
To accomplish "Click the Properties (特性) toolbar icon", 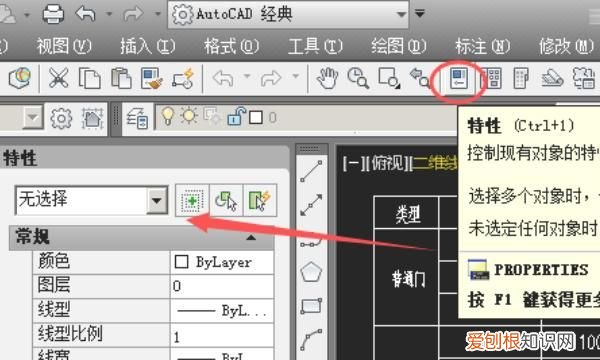I will (459, 79).
